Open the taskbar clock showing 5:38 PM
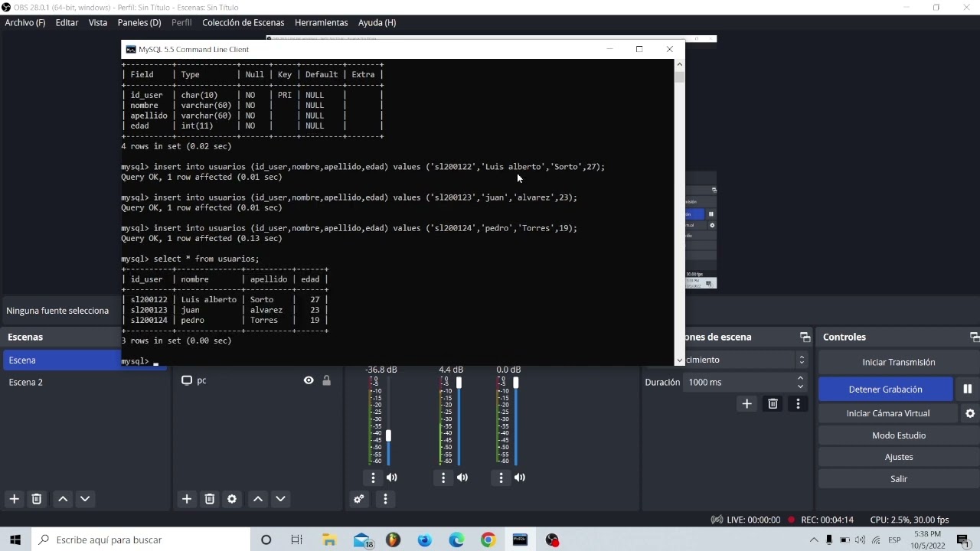The width and height of the screenshot is (980, 551). pyautogui.click(x=927, y=540)
